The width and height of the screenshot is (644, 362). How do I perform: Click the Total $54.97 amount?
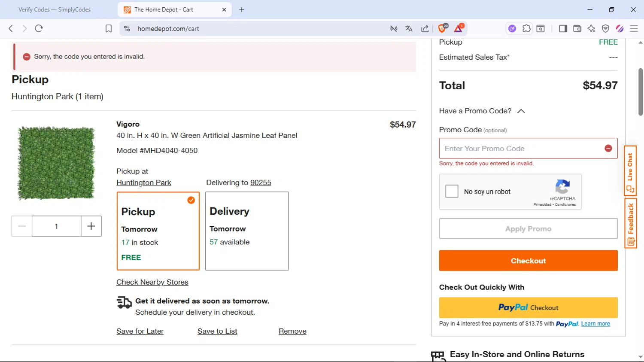[x=600, y=85]
